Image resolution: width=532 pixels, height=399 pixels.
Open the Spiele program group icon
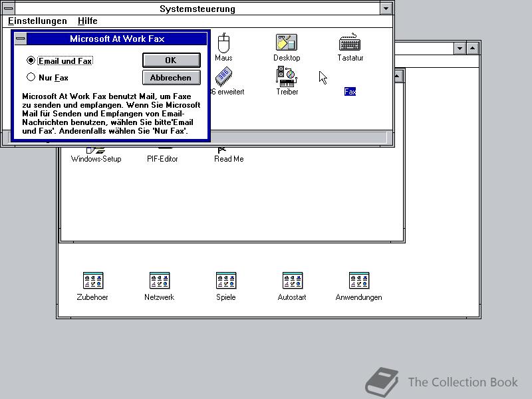tap(226, 281)
